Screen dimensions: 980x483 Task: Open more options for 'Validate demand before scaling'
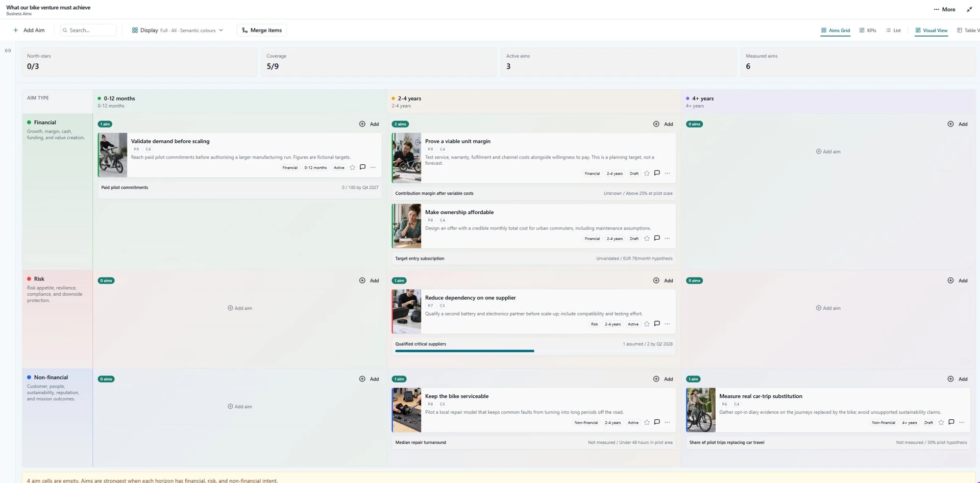point(373,167)
